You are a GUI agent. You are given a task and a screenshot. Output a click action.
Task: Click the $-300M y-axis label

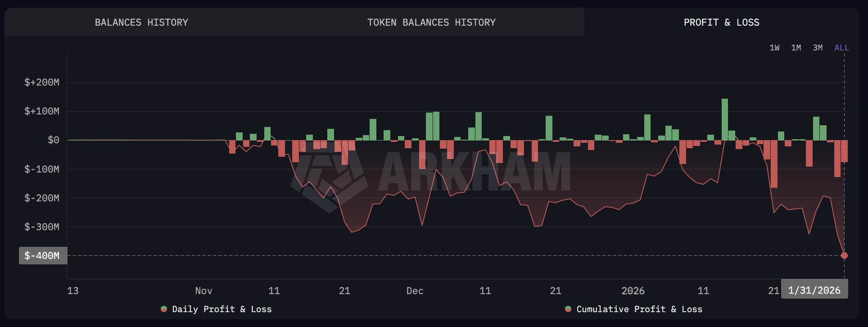pos(42,227)
